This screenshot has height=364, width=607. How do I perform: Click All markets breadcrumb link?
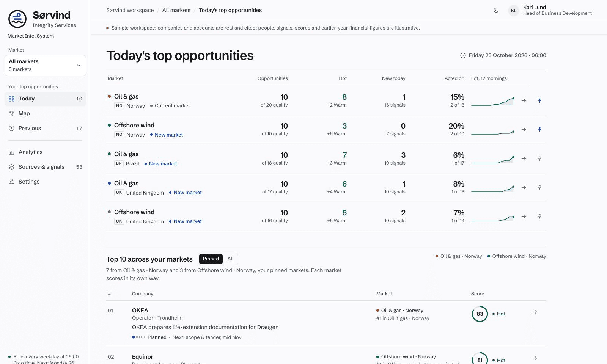tap(176, 10)
